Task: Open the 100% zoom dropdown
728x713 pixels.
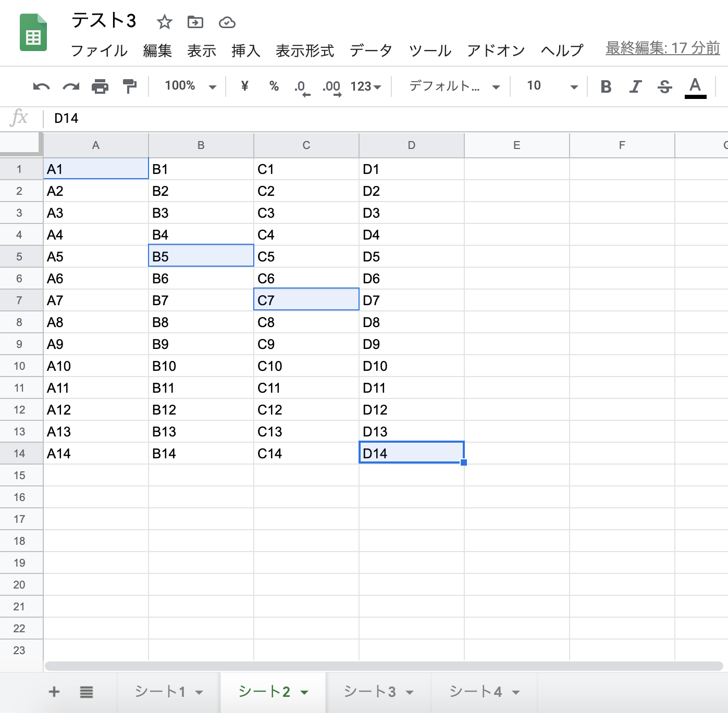Action: click(x=190, y=86)
